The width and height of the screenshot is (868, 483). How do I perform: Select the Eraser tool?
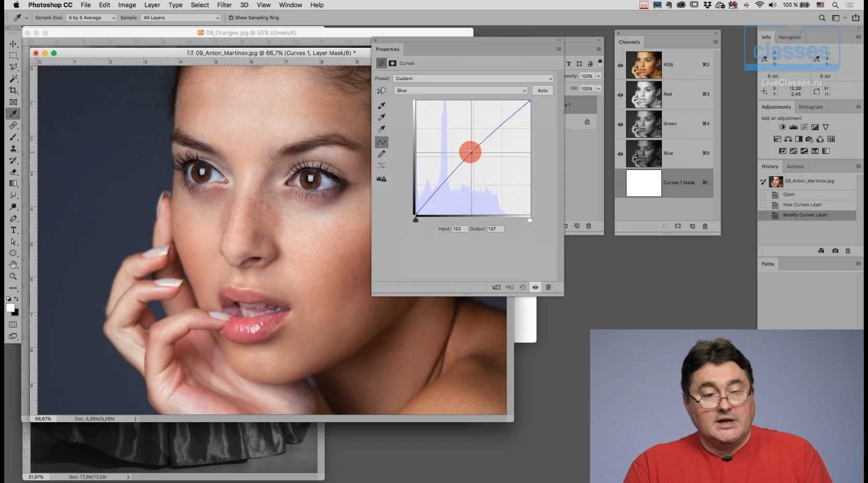pos(14,172)
